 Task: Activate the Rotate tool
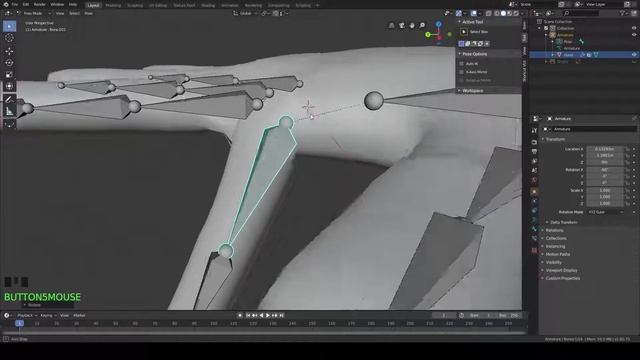(9, 62)
